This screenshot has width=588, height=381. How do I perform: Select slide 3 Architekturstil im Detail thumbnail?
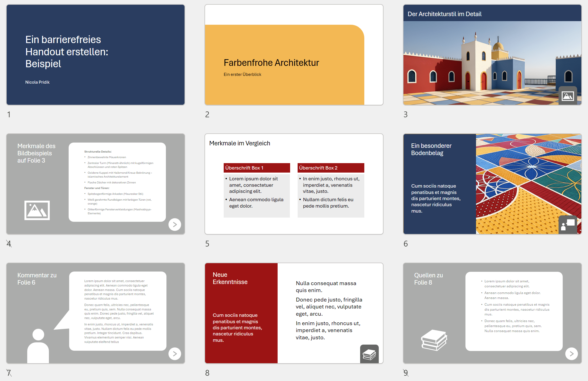pyautogui.click(x=492, y=55)
